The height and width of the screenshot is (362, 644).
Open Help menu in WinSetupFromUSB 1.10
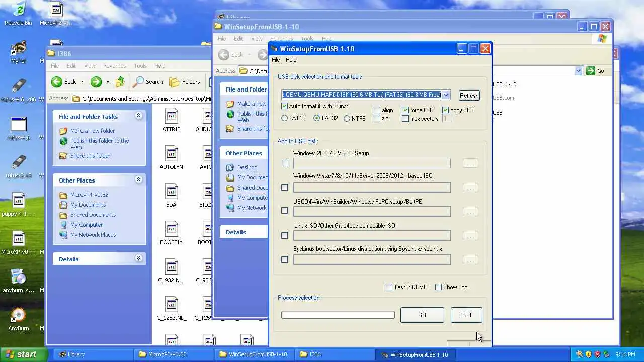(291, 60)
